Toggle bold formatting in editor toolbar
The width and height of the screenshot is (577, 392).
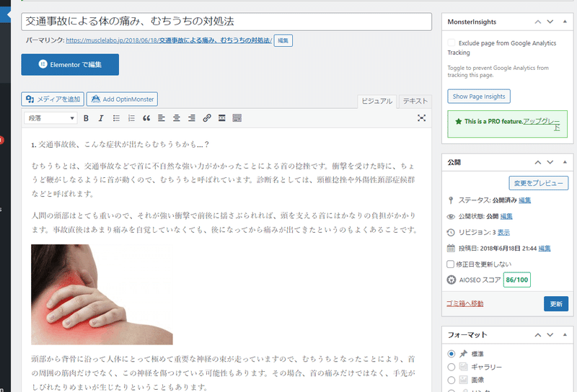point(86,118)
